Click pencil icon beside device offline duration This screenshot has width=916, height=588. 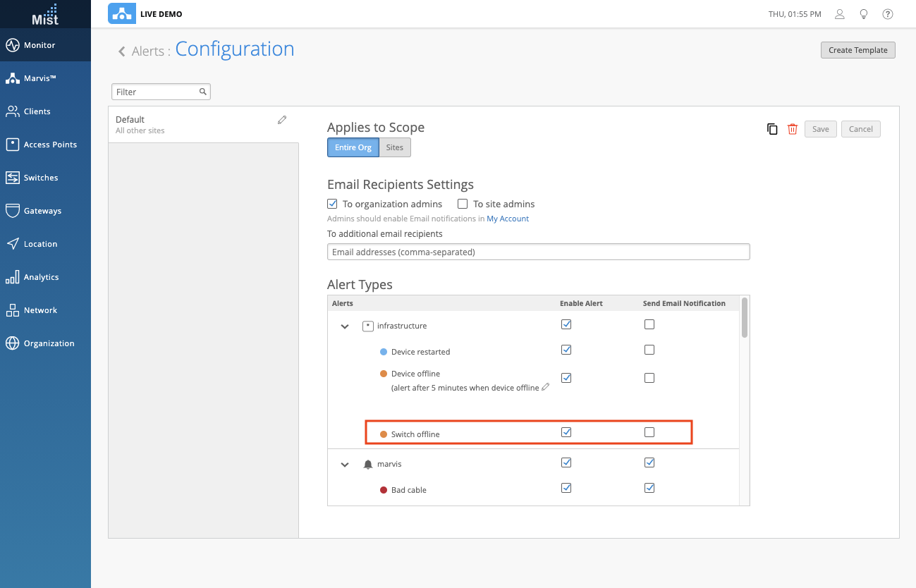(x=545, y=387)
